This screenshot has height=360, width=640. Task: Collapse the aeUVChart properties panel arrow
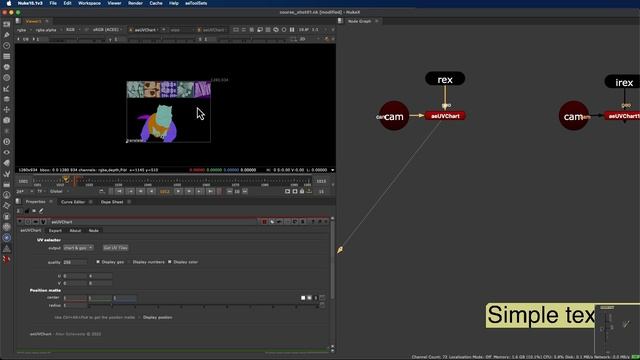pyautogui.click(x=20, y=222)
